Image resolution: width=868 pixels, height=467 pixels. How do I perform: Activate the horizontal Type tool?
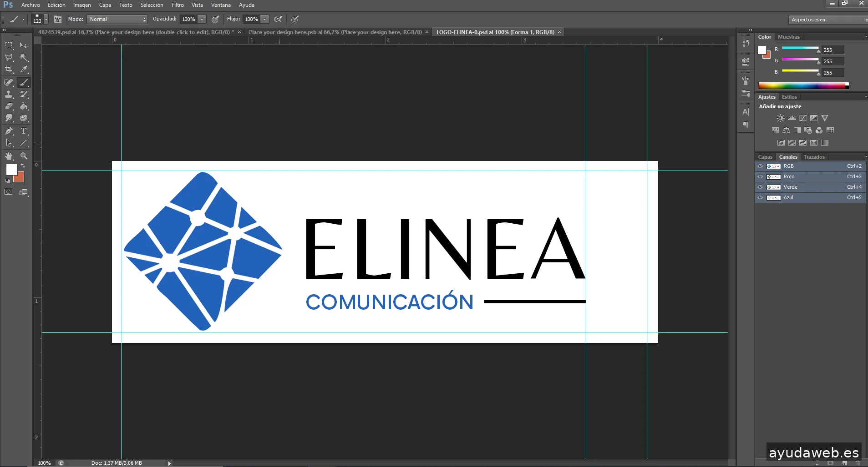point(24,131)
